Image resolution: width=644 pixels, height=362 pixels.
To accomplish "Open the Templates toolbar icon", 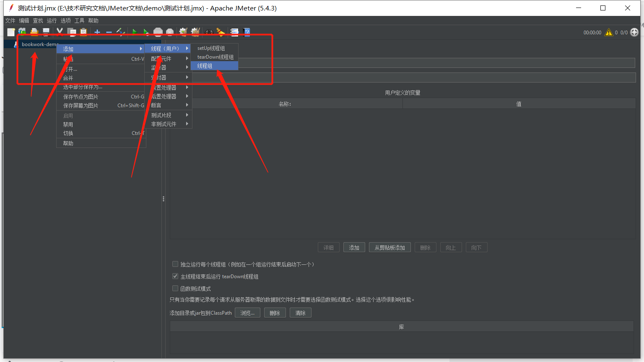I will 22,32.
